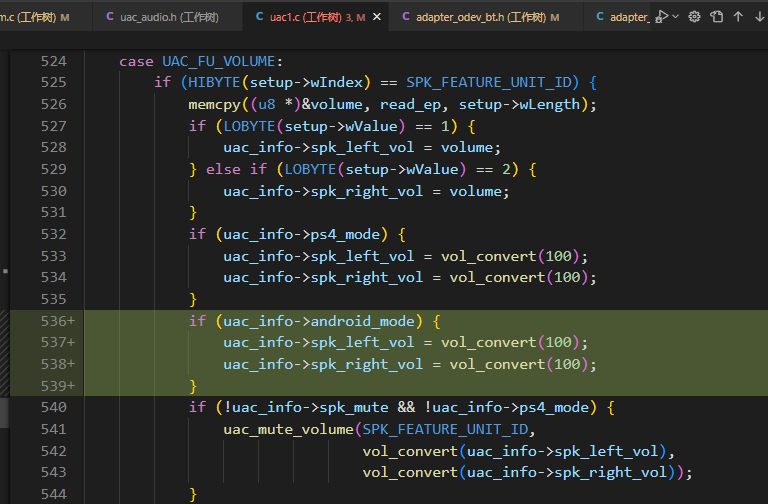Open the dropdown arrow beside Run/Debug
The image size is (768, 504).
point(676,17)
